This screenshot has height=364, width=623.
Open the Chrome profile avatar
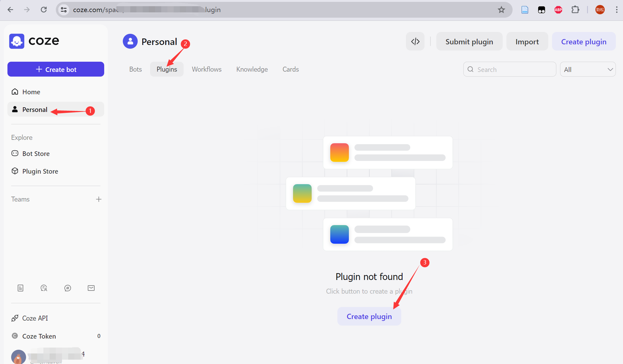coord(600,10)
